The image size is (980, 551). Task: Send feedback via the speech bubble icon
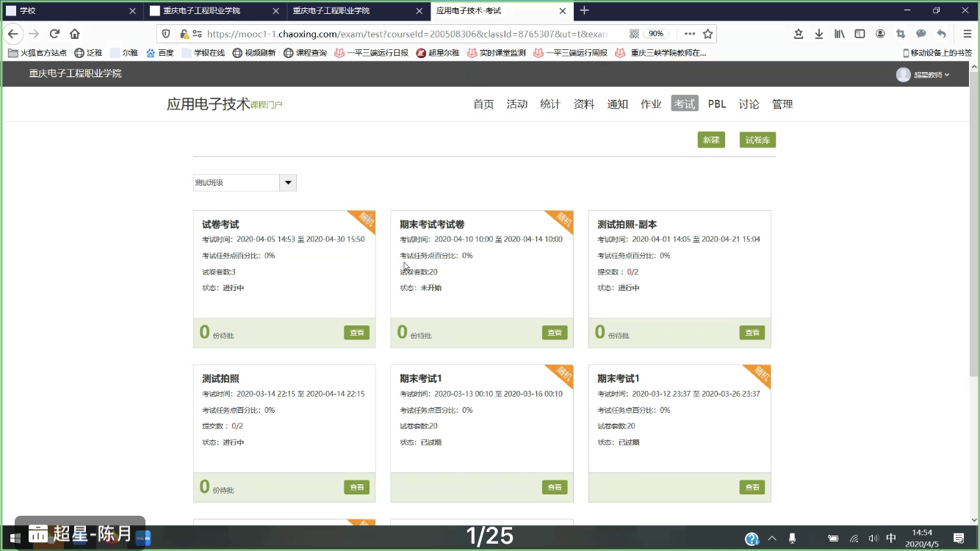click(x=921, y=33)
